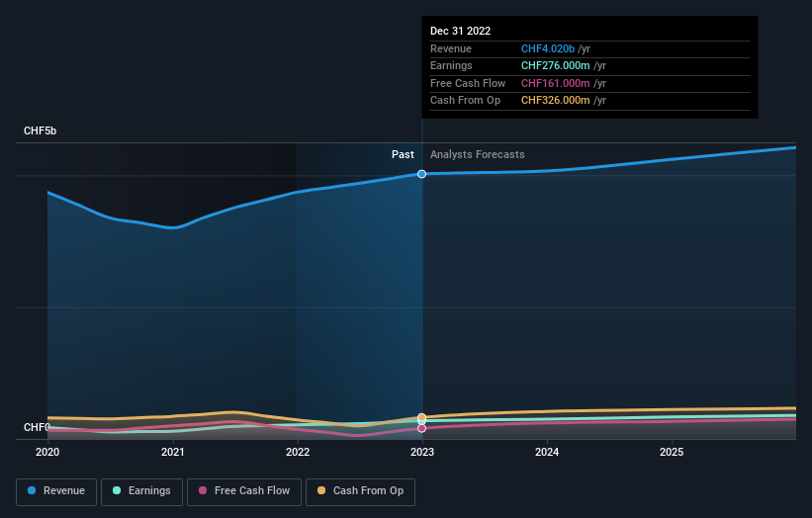Image resolution: width=812 pixels, height=518 pixels.
Task: Click the Cash From Op marker at 2023
Action: coord(422,417)
